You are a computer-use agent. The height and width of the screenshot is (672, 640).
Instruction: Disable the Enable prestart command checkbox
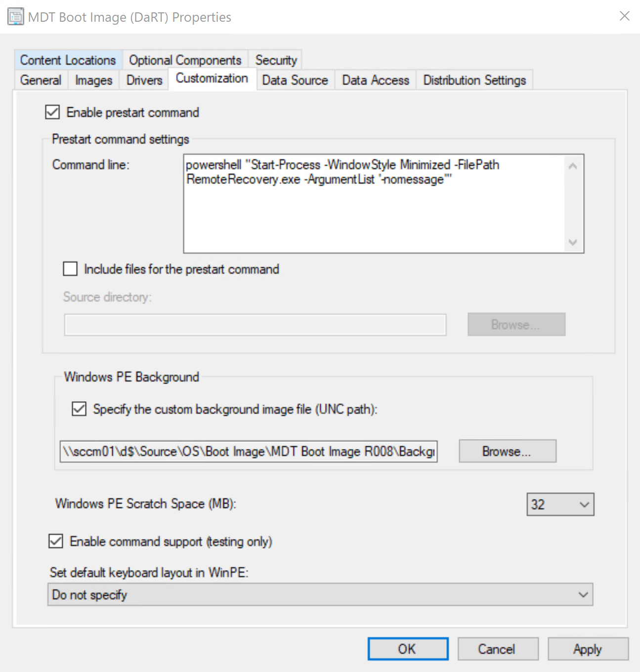click(x=52, y=112)
